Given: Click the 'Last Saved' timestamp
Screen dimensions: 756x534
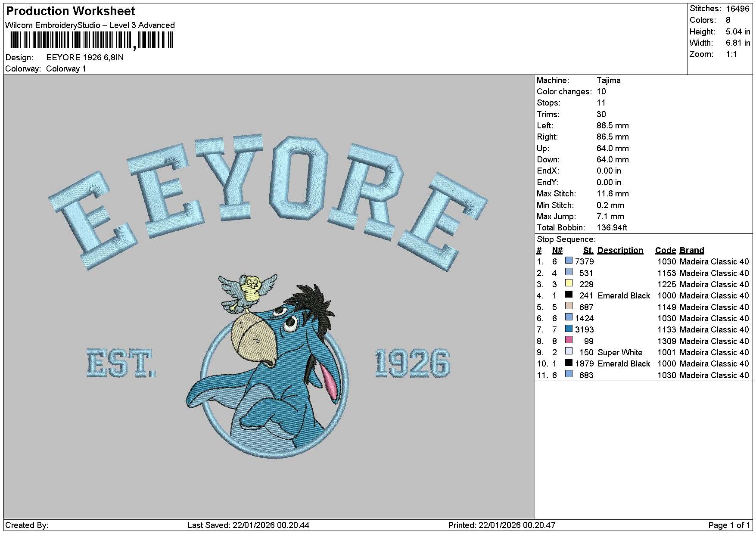Looking at the screenshot, I should 249,525.
